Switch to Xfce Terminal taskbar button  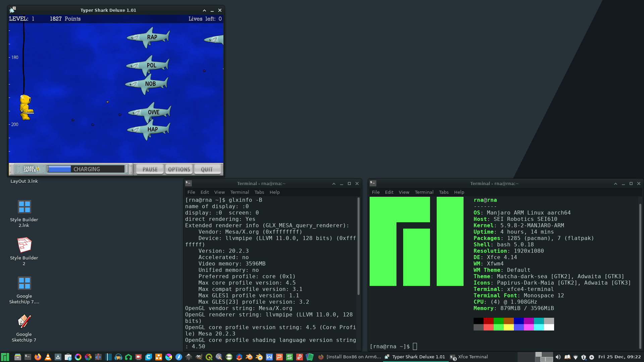pos(469,357)
